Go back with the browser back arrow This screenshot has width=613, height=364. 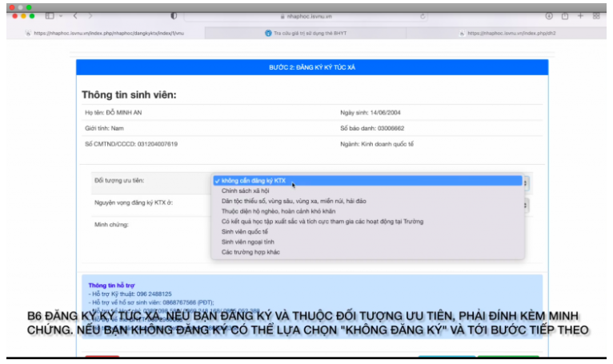click(x=75, y=16)
